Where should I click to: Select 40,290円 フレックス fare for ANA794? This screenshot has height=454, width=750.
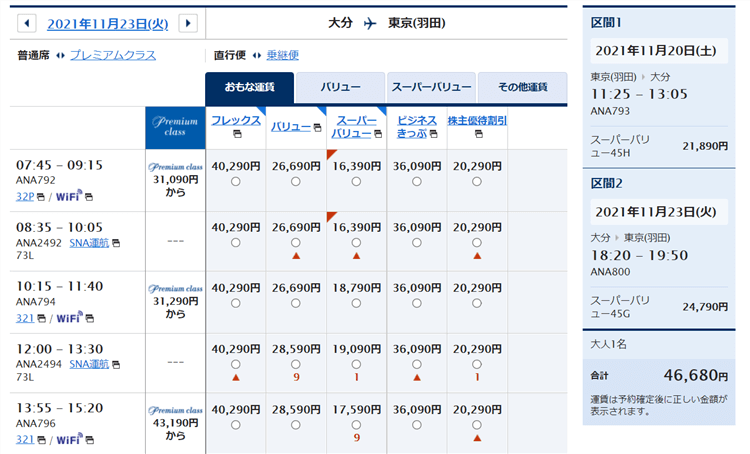tap(236, 304)
